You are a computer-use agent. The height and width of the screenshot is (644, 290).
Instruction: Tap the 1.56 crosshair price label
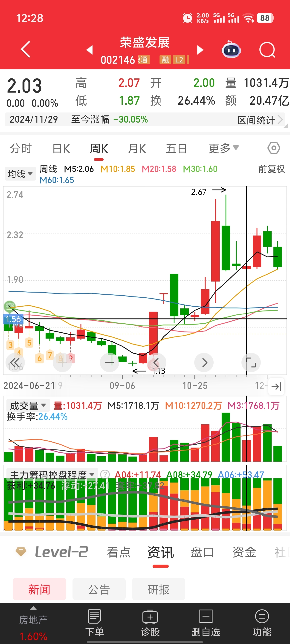13,319
